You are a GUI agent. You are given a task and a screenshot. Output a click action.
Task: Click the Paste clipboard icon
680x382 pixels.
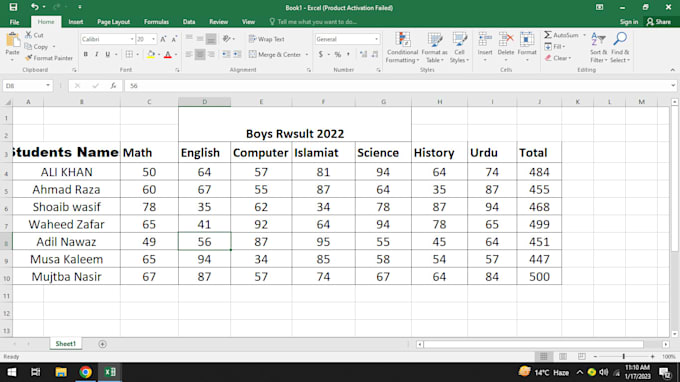13,40
